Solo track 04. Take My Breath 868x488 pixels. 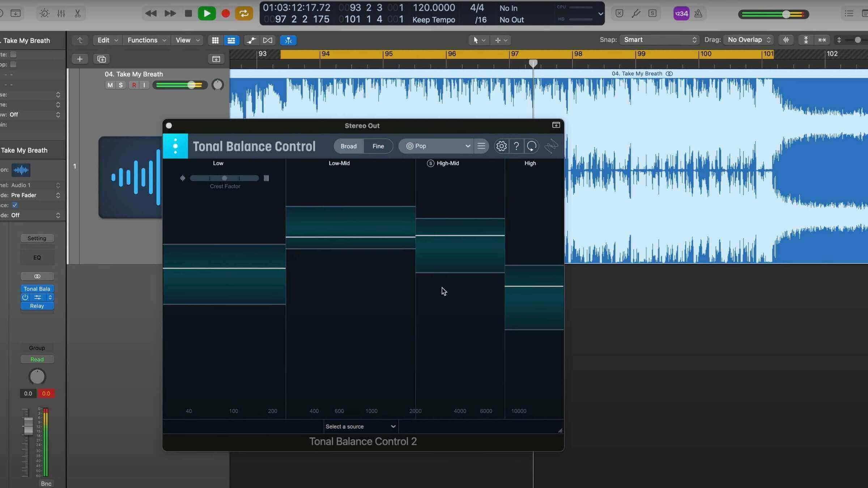tap(121, 85)
